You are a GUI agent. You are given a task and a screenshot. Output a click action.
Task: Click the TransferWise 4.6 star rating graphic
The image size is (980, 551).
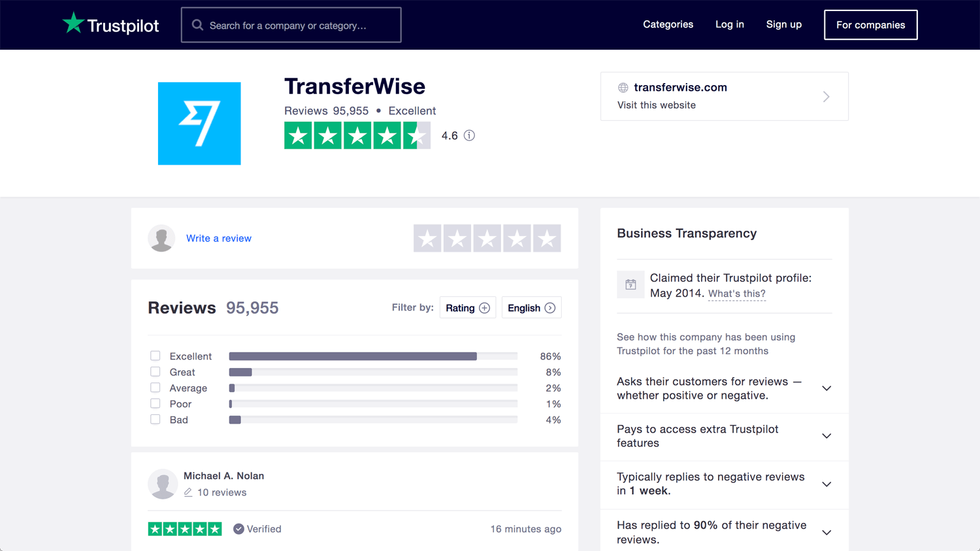click(x=357, y=135)
